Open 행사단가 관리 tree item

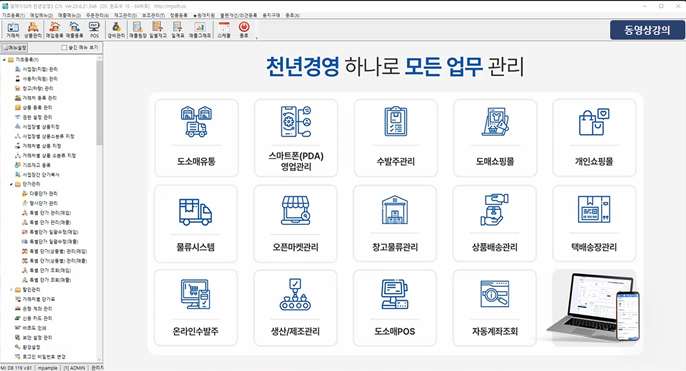[40, 203]
